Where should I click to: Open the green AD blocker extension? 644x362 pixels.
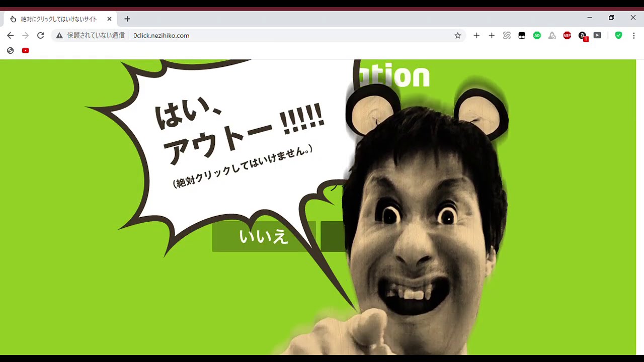click(537, 36)
